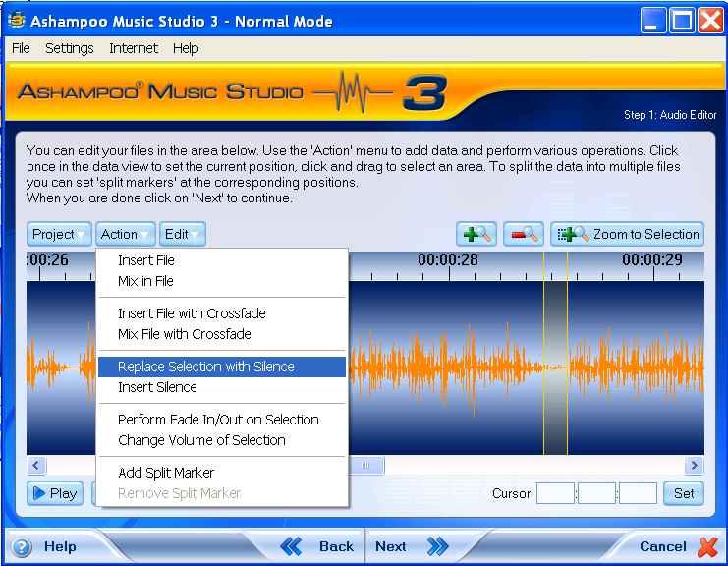
Task: Click the Cancel red X icon
Action: coord(707,547)
